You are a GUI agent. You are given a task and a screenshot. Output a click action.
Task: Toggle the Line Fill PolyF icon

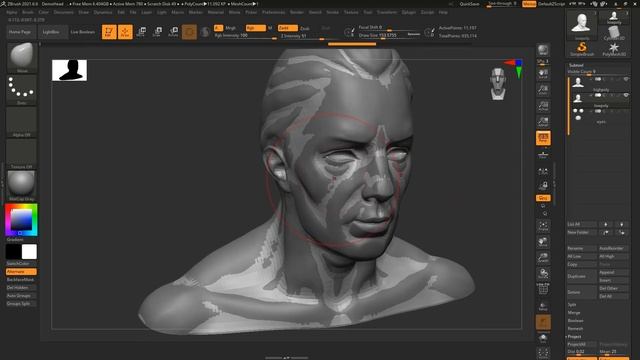point(543,289)
